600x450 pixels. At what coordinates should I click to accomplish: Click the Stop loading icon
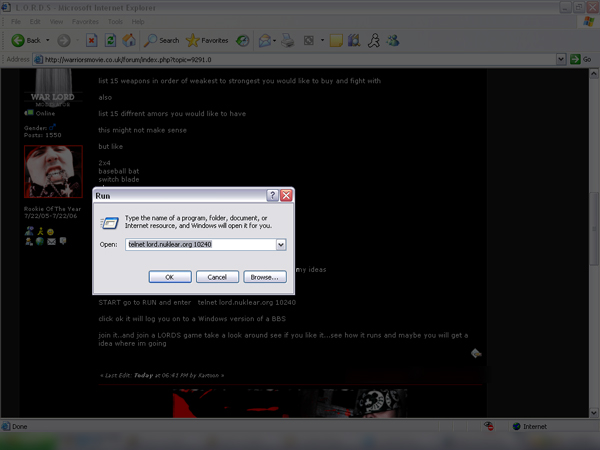click(92, 41)
